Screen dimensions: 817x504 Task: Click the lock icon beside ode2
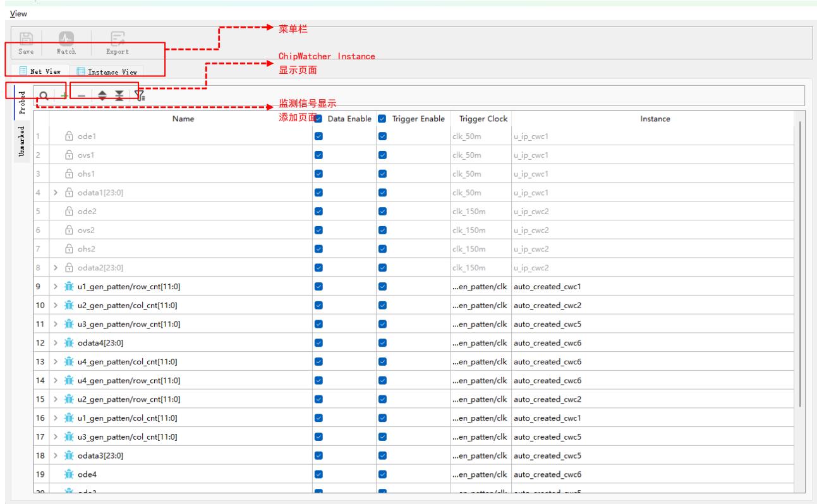(70, 211)
